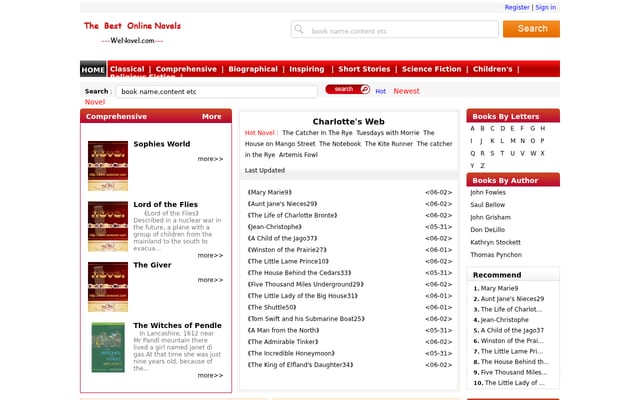Click the red search button with magnifier
The height and width of the screenshot is (400, 640).
[x=347, y=89]
